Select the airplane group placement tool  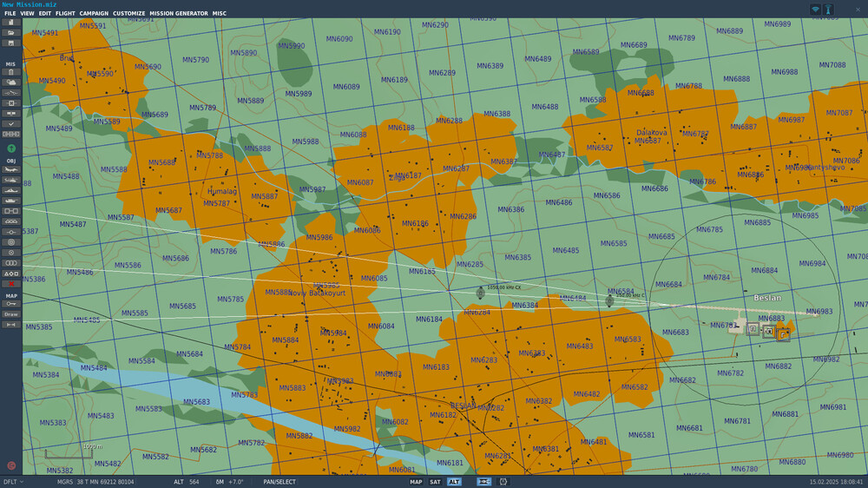[x=11, y=169]
